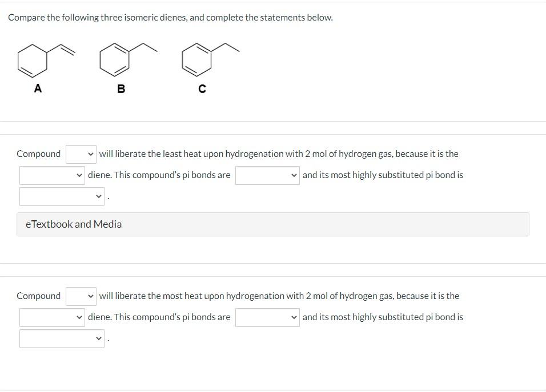
Task: Open the pi bonds dropdown, second statement
Action: [x=267, y=317]
